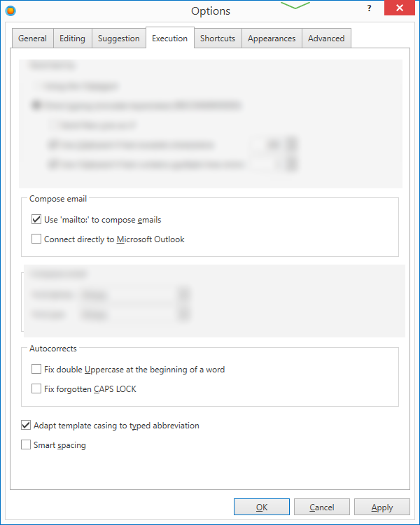Disable 'mailto:' for composing emails
This screenshot has height=525, width=420.
coord(36,220)
